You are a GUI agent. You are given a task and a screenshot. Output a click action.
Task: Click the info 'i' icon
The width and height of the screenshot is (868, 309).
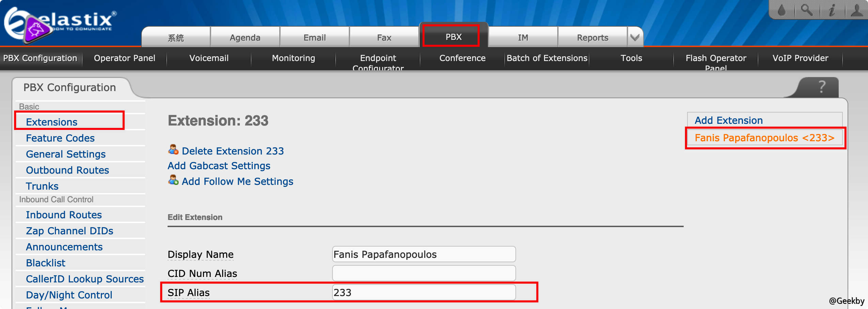coord(832,10)
